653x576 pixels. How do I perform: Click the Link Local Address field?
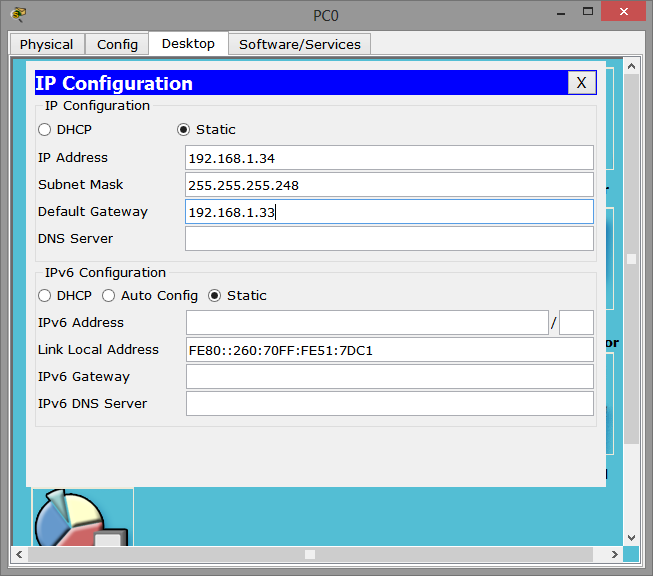click(x=390, y=350)
